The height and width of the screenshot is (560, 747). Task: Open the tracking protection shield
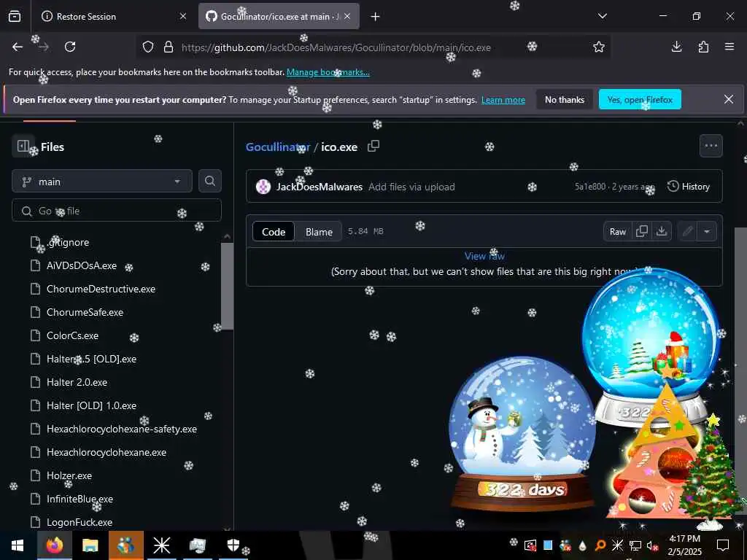point(148,47)
